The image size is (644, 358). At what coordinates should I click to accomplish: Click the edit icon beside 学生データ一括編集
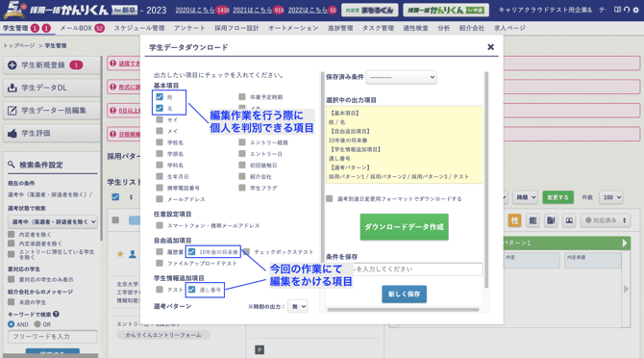click(x=12, y=110)
